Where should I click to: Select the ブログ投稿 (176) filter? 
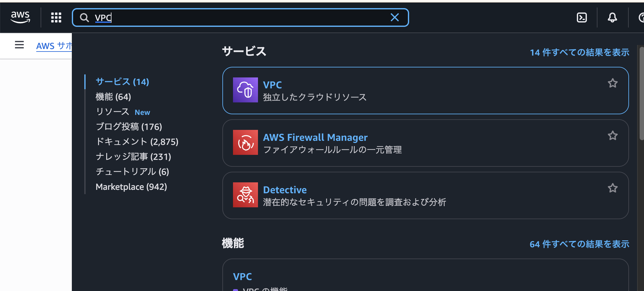[x=129, y=127]
